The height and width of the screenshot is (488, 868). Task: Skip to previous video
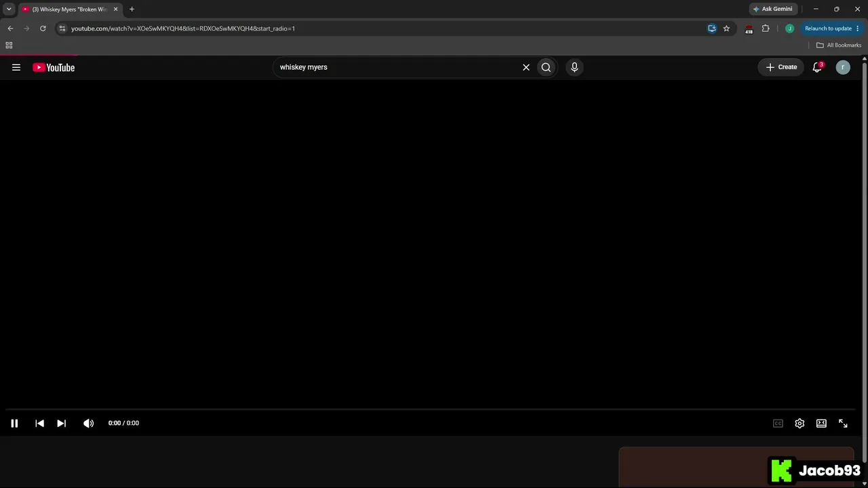pyautogui.click(x=39, y=423)
